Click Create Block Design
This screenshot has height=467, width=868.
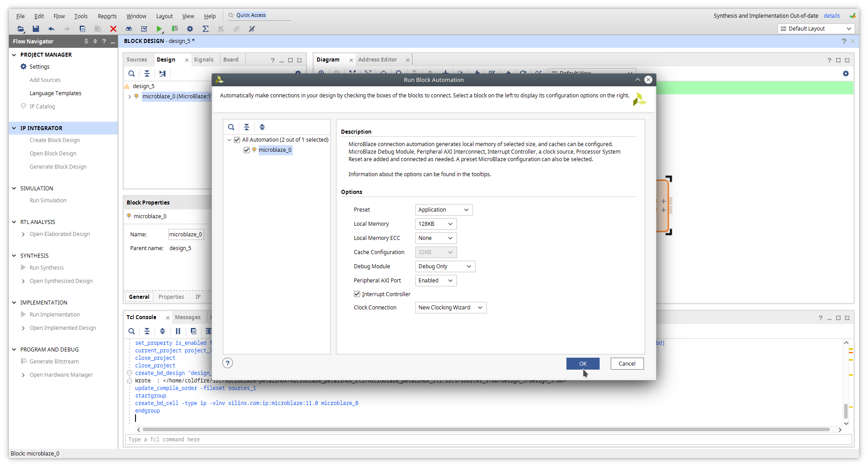coord(54,140)
